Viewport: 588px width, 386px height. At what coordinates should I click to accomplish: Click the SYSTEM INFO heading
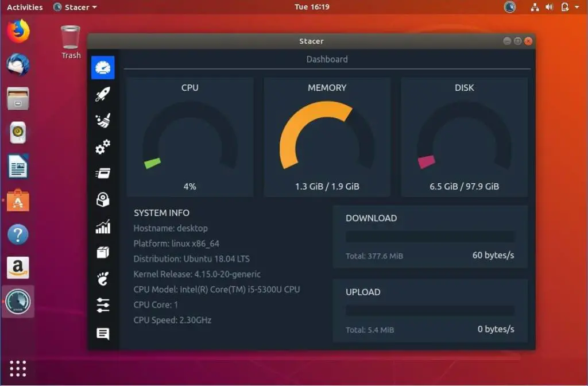[x=161, y=213]
